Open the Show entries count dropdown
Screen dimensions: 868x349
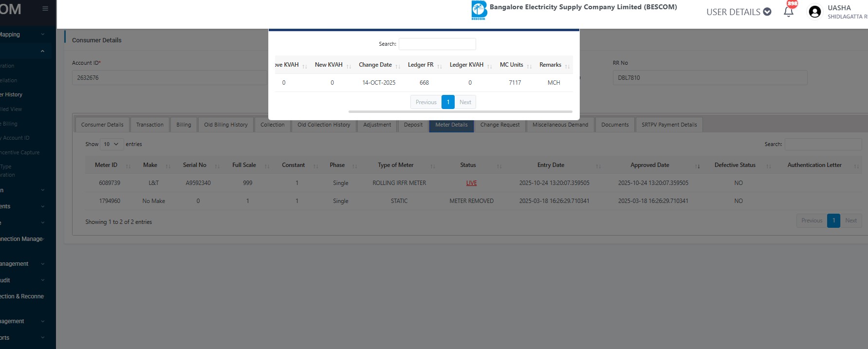[111, 144]
